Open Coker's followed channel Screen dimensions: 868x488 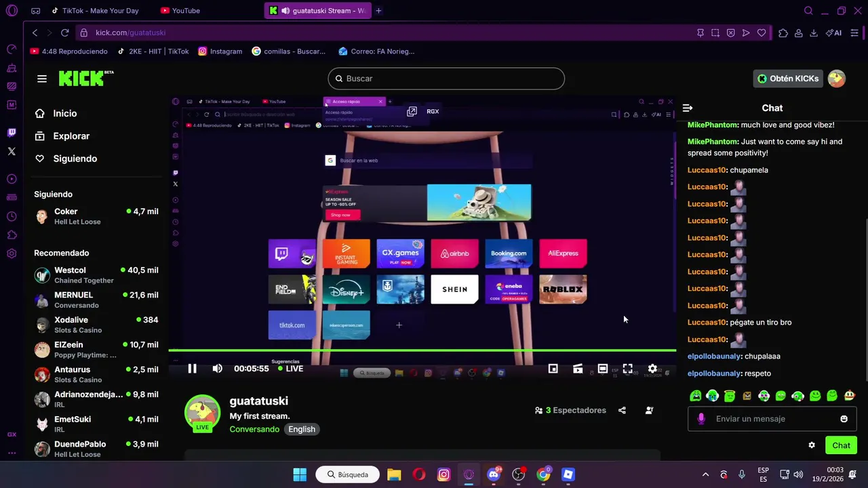(x=96, y=216)
